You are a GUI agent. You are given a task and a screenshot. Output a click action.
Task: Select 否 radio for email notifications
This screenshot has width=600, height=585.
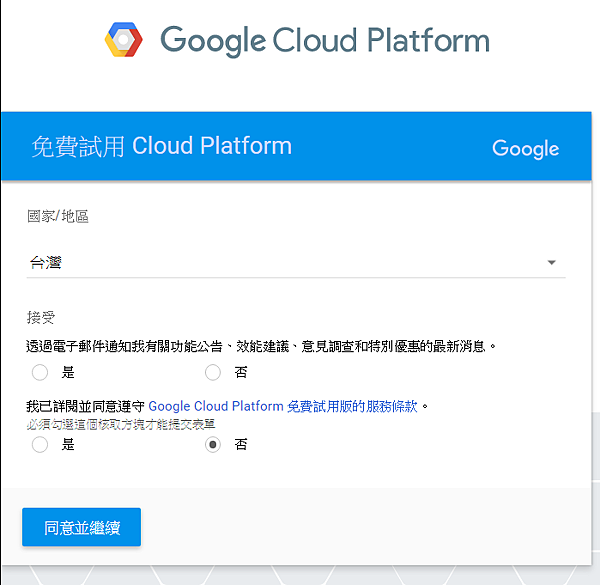pyautogui.click(x=212, y=373)
